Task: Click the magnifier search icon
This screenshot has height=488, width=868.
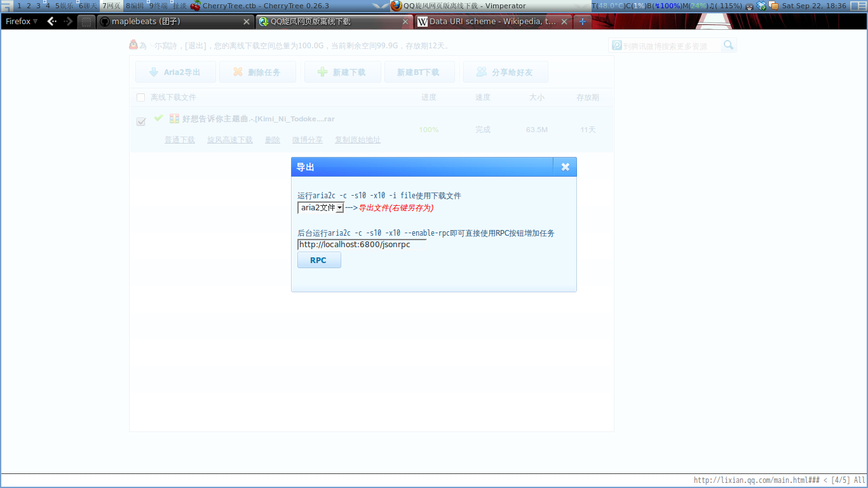Action: coord(729,45)
